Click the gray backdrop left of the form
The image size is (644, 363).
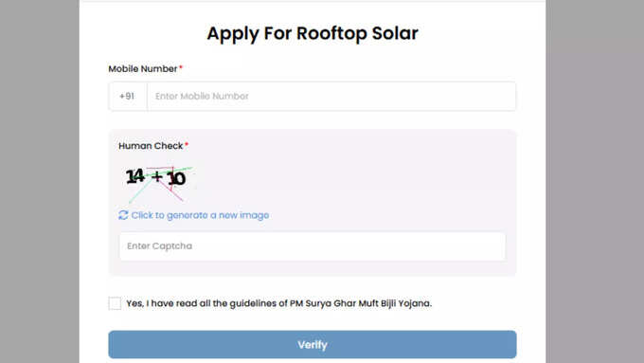tap(40, 181)
